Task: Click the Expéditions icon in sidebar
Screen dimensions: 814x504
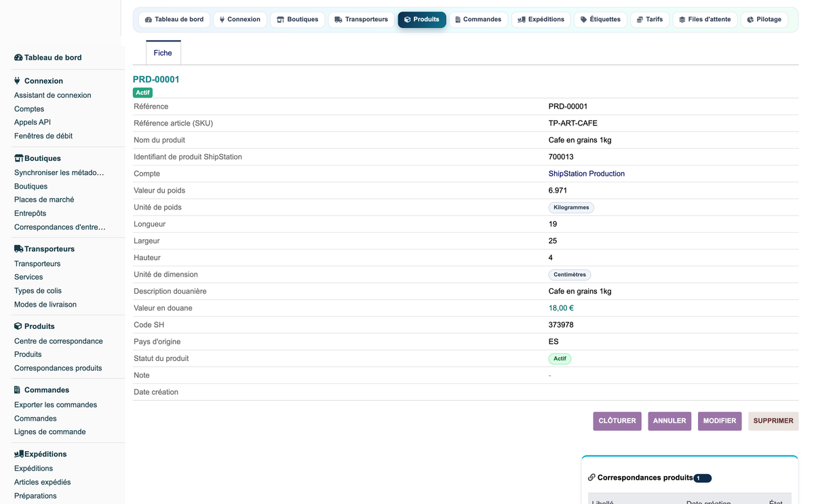Action: (x=18, y=454)
